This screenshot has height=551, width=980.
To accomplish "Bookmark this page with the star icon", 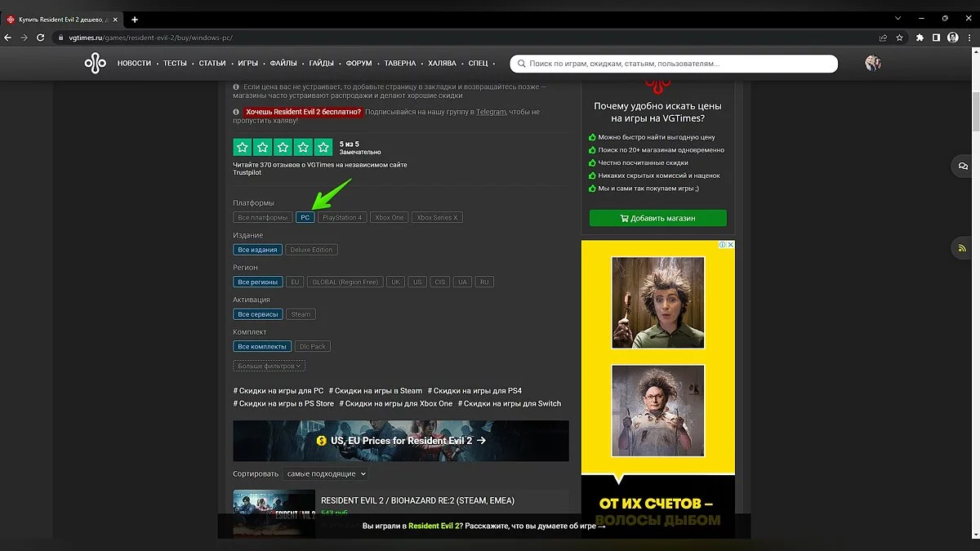I will point(899,38).
